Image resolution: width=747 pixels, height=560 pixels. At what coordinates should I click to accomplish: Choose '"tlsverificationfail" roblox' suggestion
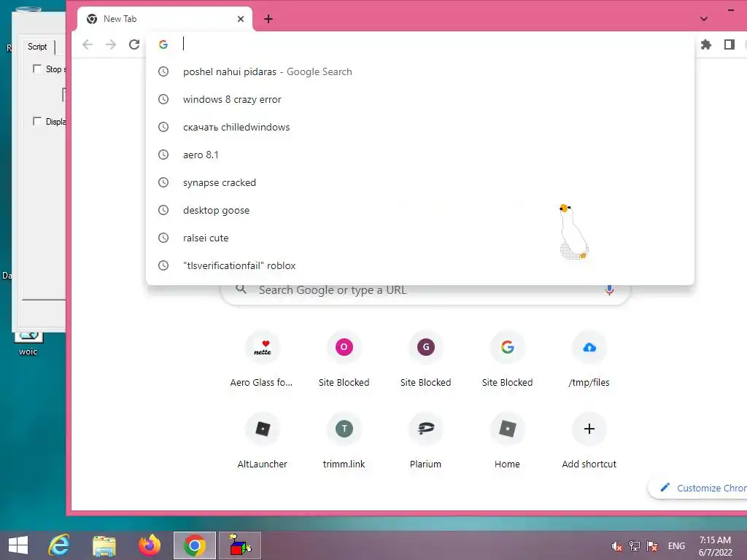point(420,265)
